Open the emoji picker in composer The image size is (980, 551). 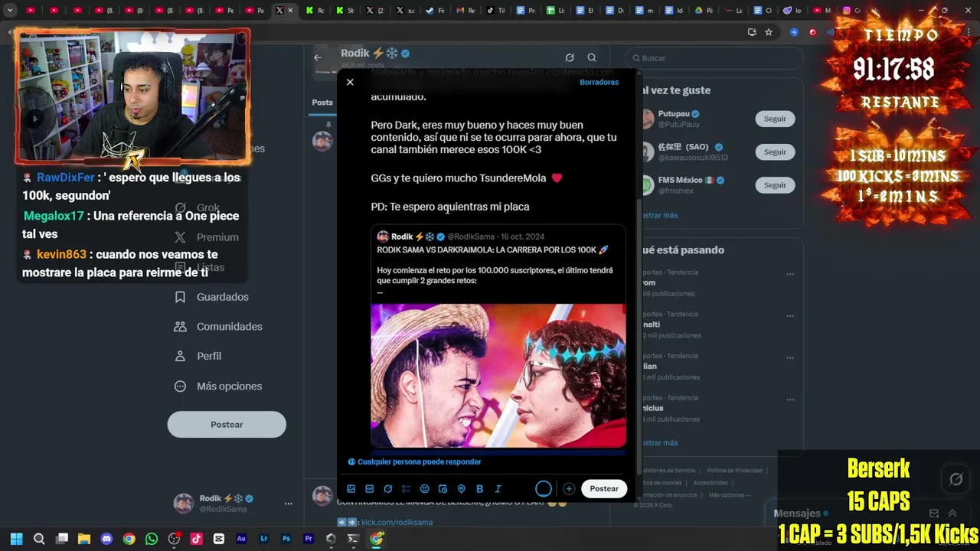pyautogui.click(x=424, y=489)
